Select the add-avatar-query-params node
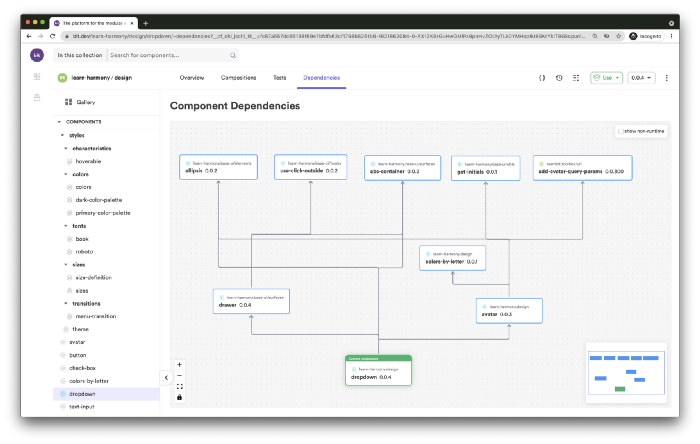This screenshot has height=444, width=700. pos(582,168)
